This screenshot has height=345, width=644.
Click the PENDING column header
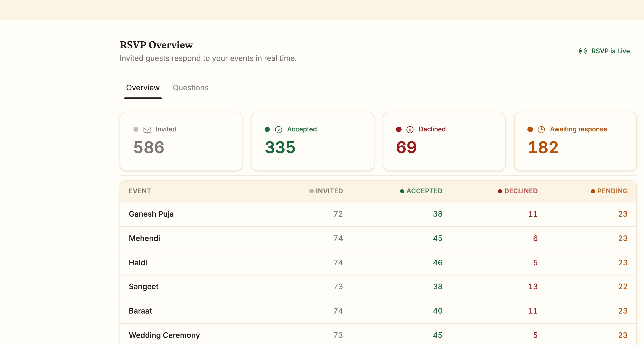(x=609, y=191)
